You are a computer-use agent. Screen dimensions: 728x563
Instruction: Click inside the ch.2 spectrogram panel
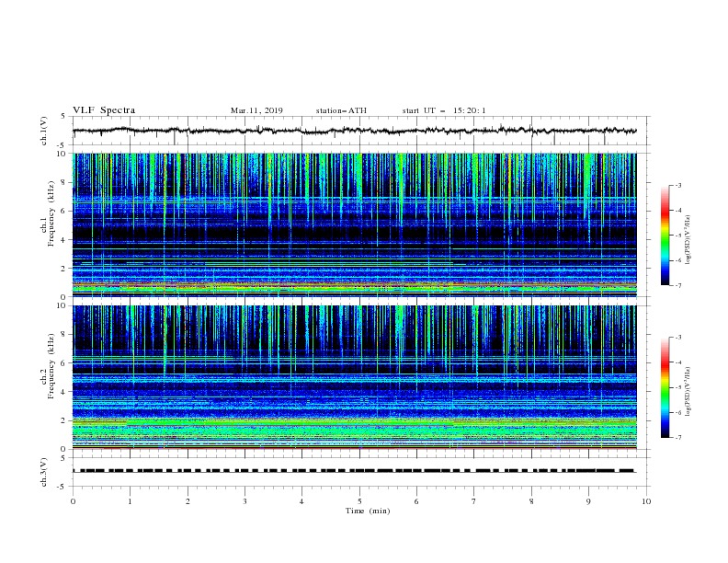(354, 377)
